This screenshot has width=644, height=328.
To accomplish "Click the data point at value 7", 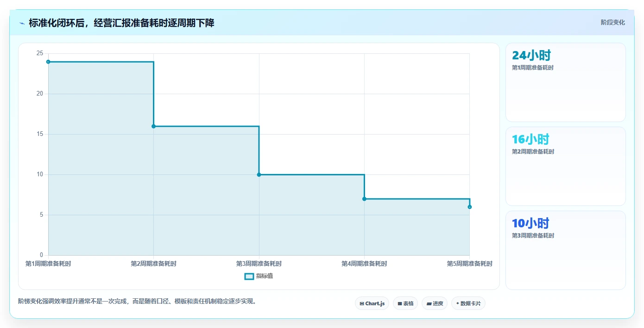I will coord(364,199).
